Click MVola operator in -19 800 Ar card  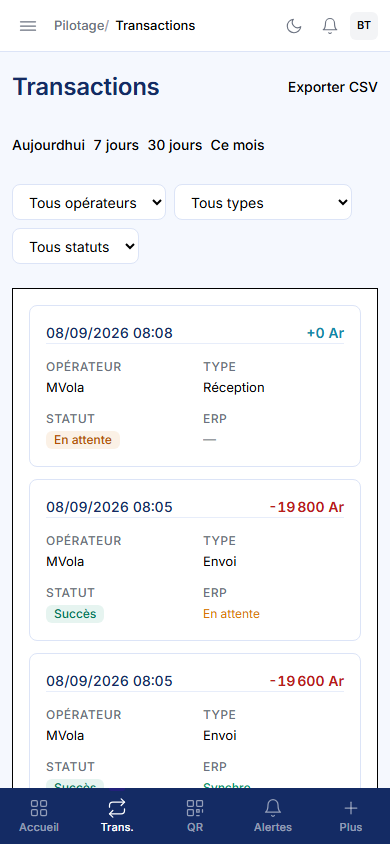coord(65,561)
